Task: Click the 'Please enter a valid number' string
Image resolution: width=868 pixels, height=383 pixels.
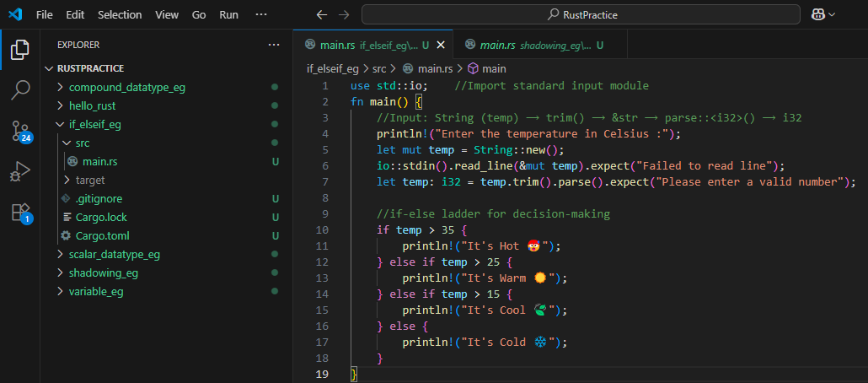Action: [x=748, y=182]
